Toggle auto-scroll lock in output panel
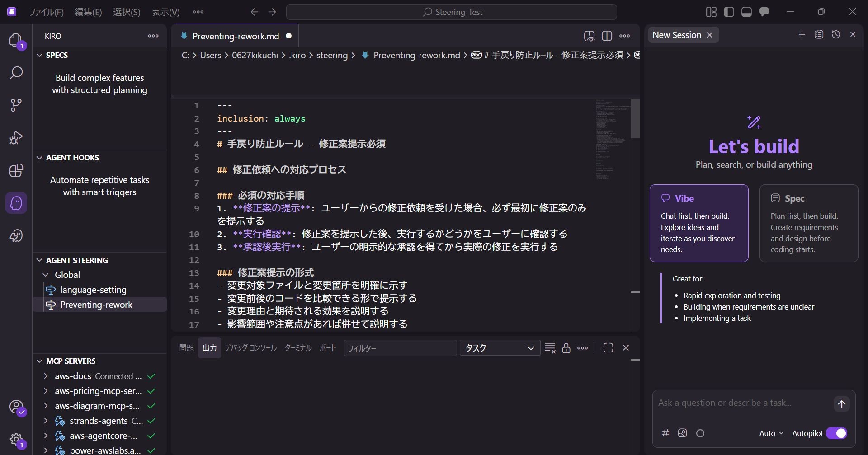868x455 pixels. pos(566,348)
